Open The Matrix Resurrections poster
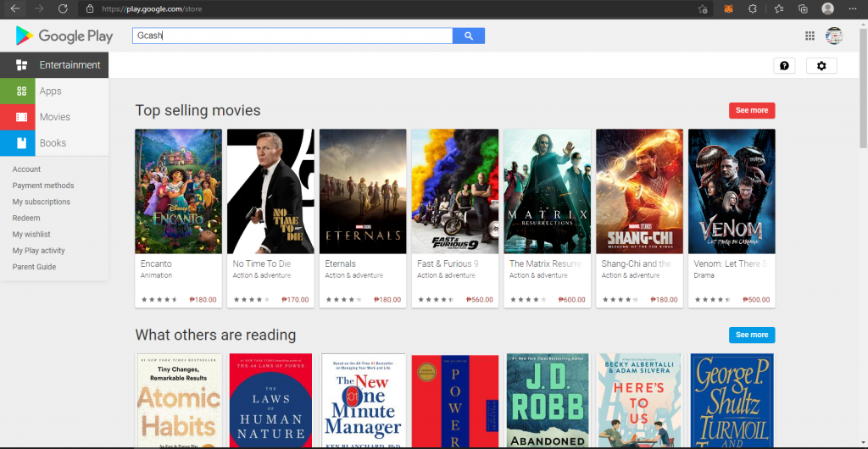This screenshot has height=449, width=868. pyautogui.click(x=547, y=191)
